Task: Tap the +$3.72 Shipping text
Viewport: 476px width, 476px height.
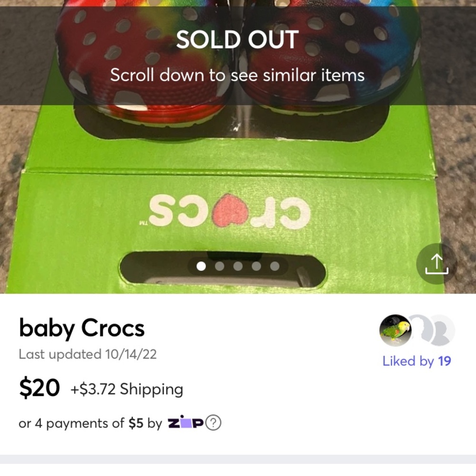Action: (127, 389)
